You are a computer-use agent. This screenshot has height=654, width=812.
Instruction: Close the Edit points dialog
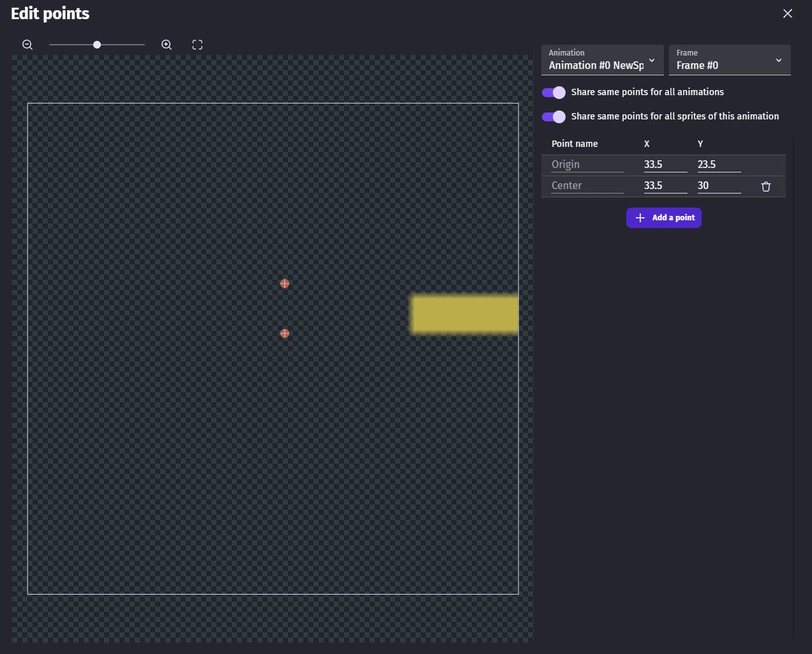tap(788, 13)
